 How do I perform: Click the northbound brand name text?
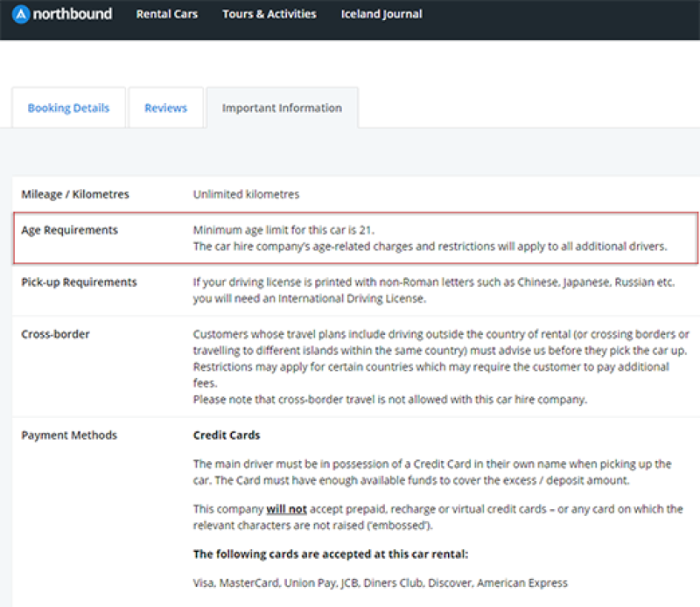click(73, 14)
